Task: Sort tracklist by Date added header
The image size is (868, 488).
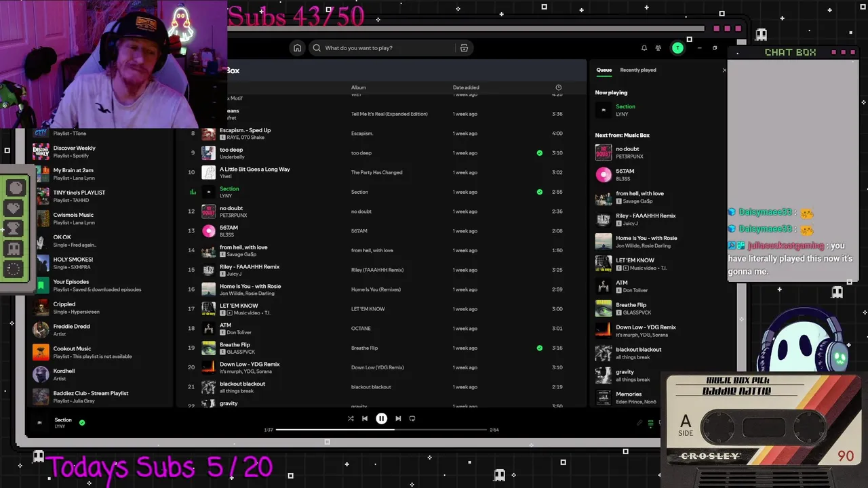Action: pyautogui.click(x=466, y=87)
